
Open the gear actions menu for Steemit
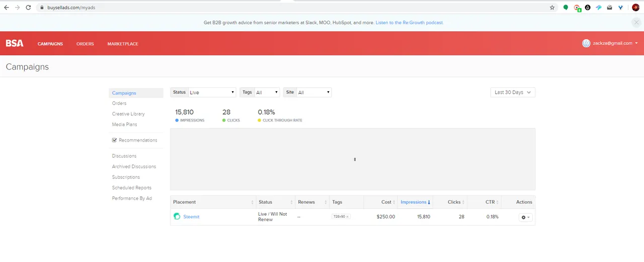[x=525, y=217]
